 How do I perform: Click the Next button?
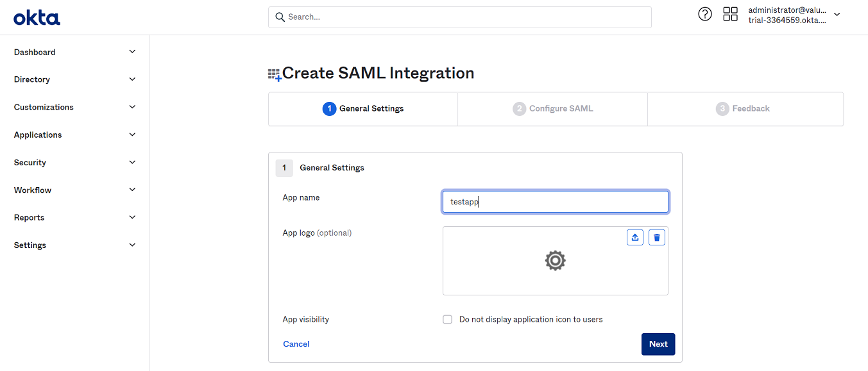click(658, 344)
